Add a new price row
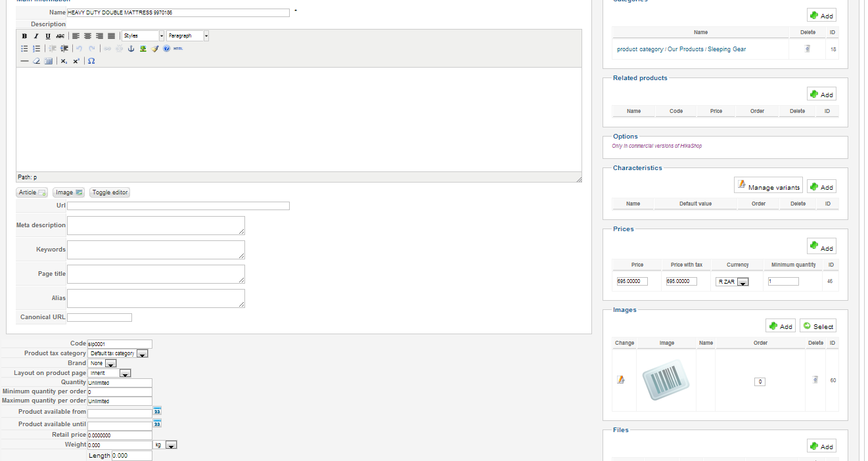This screenshot has height=461, width=868. tap(821, 247)
